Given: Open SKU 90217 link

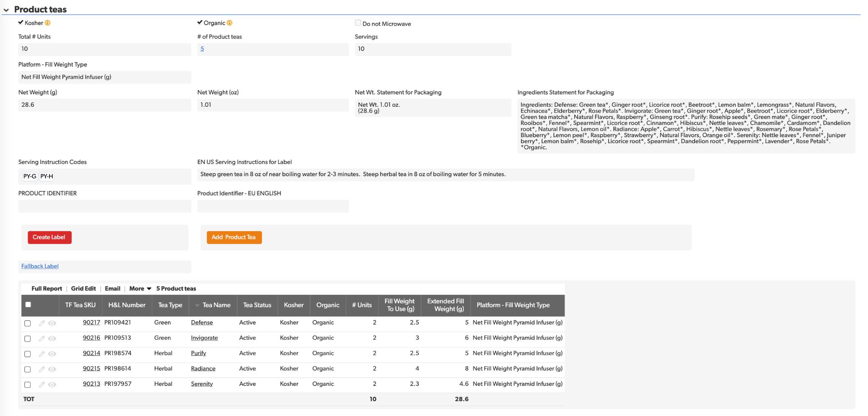Looking at the screenshot, I should [92, 322].
